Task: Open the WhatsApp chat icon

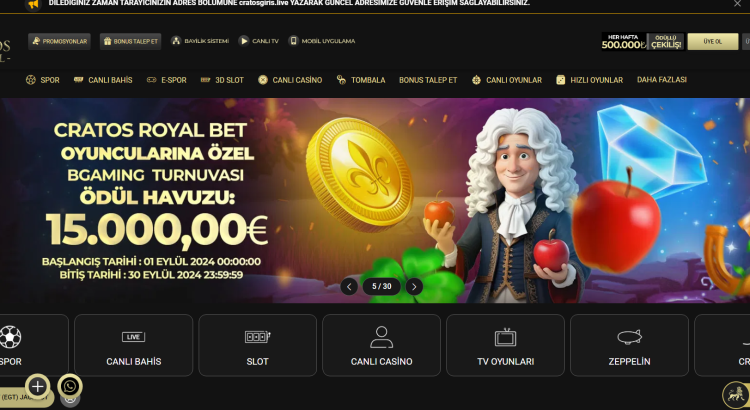Action: point(70,386)
